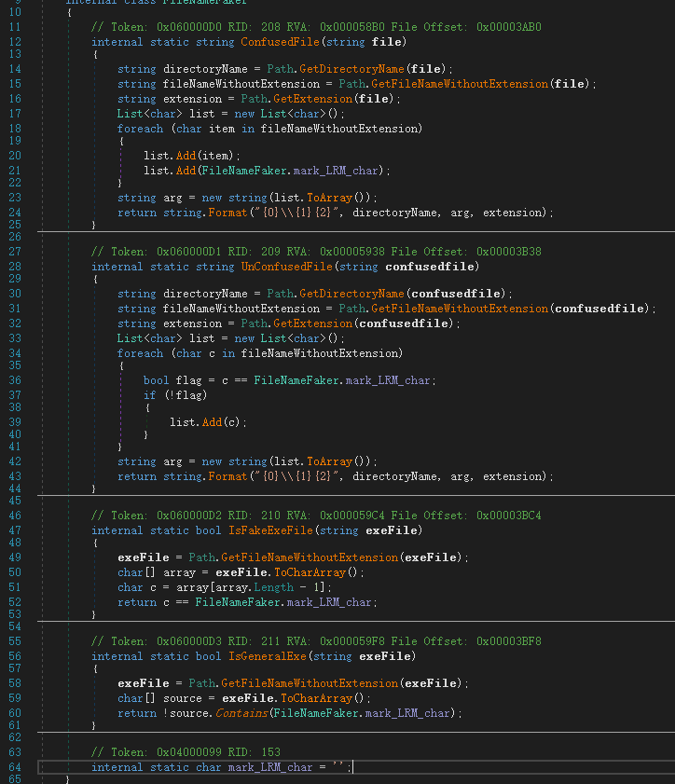Click the IsFakeExeFile method name on line 47
Image resolution: width=675 pixels, height=784 pixels.
click(x=270, y=530)
